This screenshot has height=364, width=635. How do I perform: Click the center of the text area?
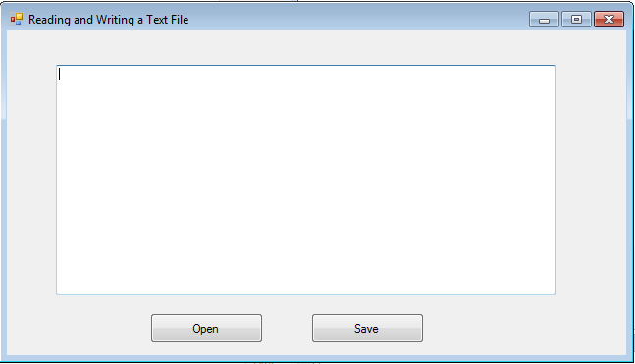pyautogui.click(x=306, y=180)
